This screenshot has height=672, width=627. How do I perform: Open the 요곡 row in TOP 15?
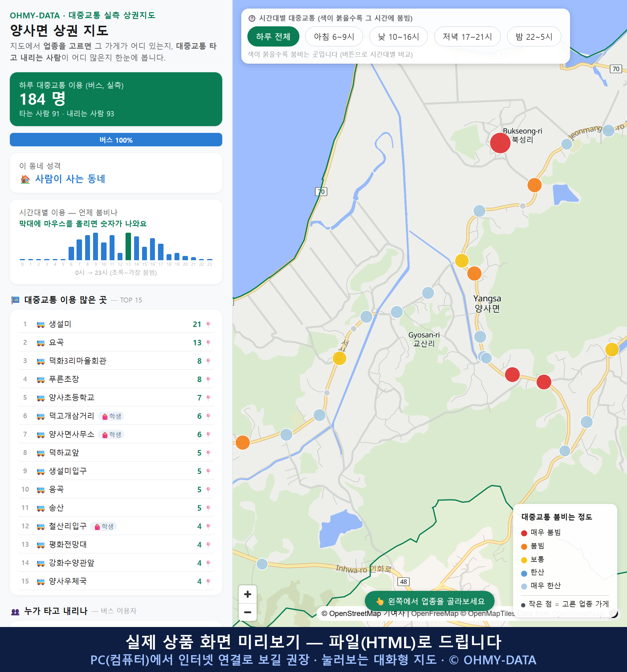click(x=116, y=342)
